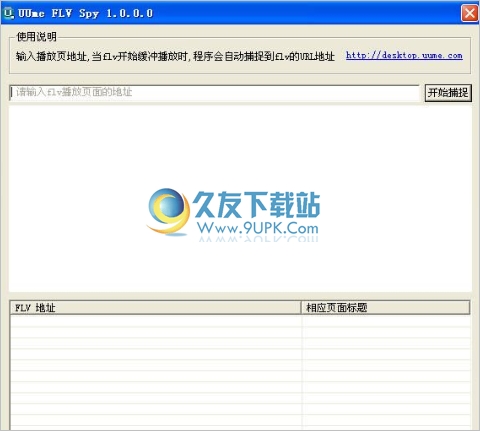Click the 使用说明 group label
The image size is (480, 431).
(x=37, y=36)
